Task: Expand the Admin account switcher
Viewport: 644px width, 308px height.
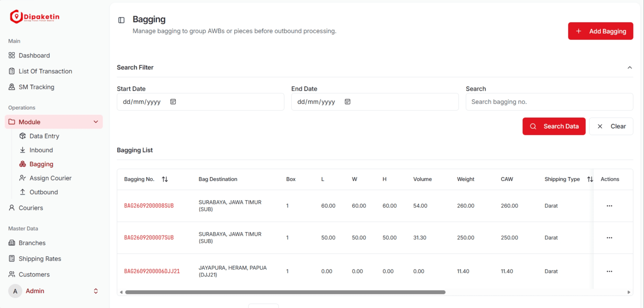Action: [96, 291]
